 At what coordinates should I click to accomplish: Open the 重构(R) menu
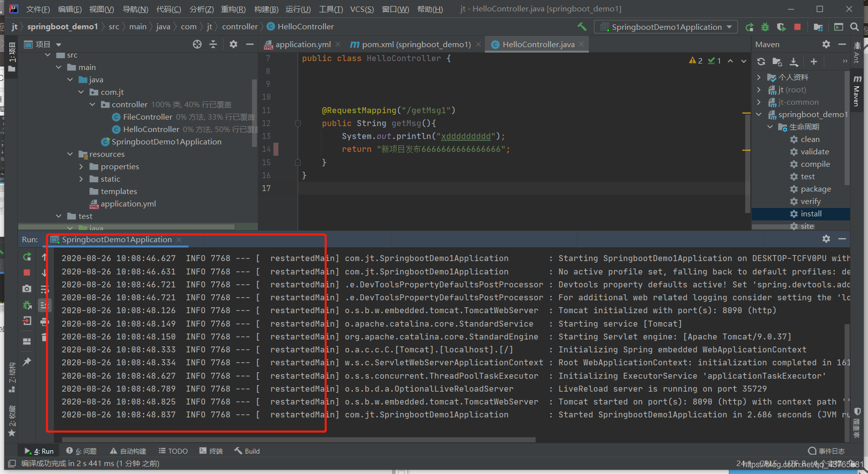tap(233, 9)
